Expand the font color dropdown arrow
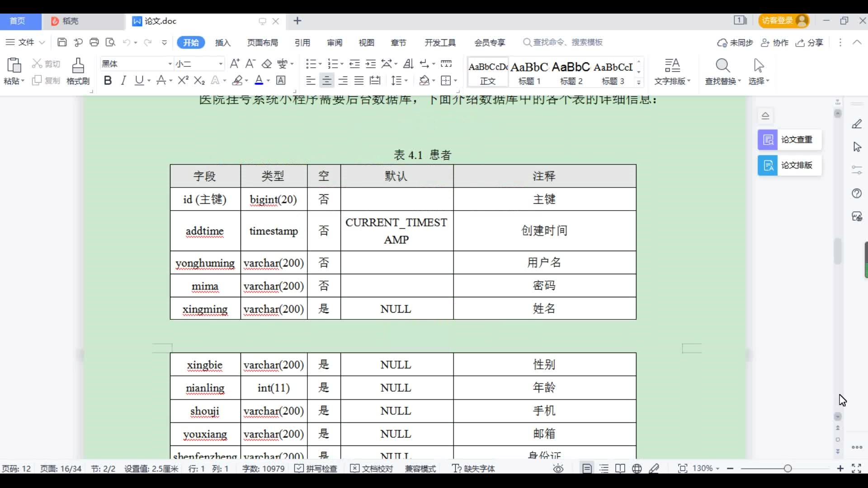 coord(268,81)
